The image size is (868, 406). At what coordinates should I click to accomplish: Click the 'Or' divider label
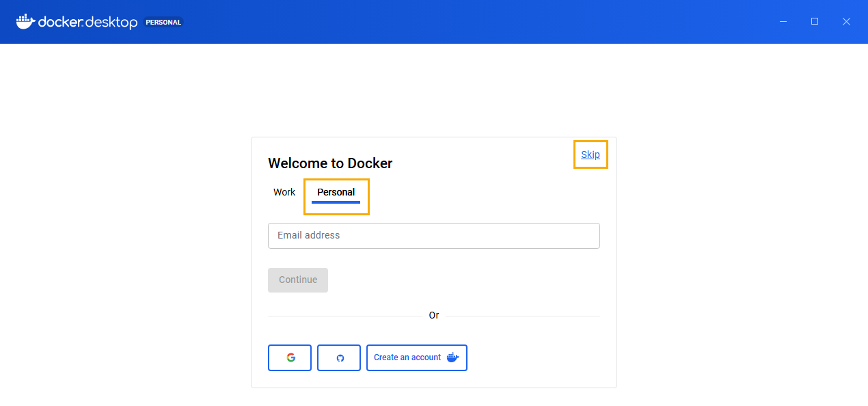tap(434, 315)
